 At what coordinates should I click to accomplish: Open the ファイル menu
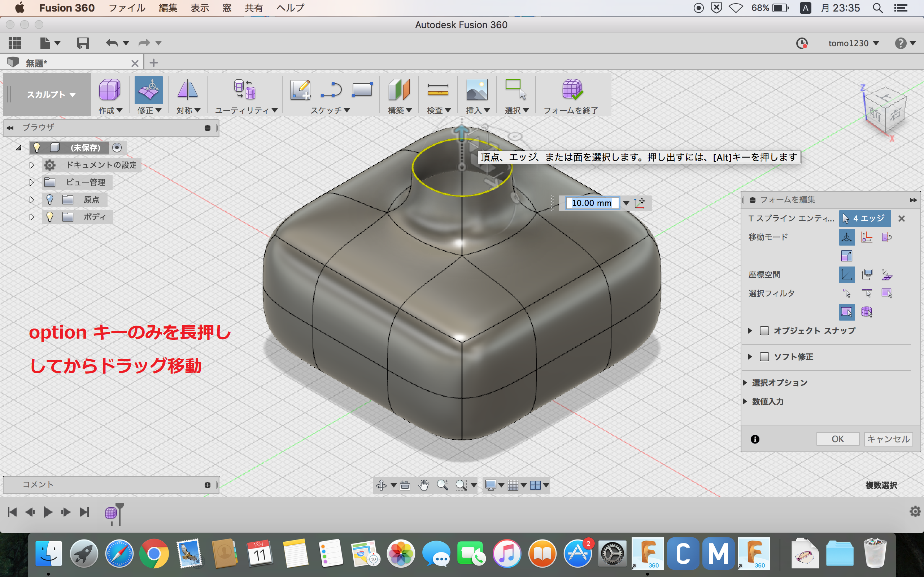[x=127, y=8]
